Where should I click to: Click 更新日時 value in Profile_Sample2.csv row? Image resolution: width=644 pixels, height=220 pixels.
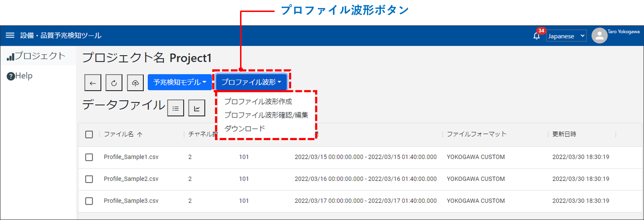point(581,179)
